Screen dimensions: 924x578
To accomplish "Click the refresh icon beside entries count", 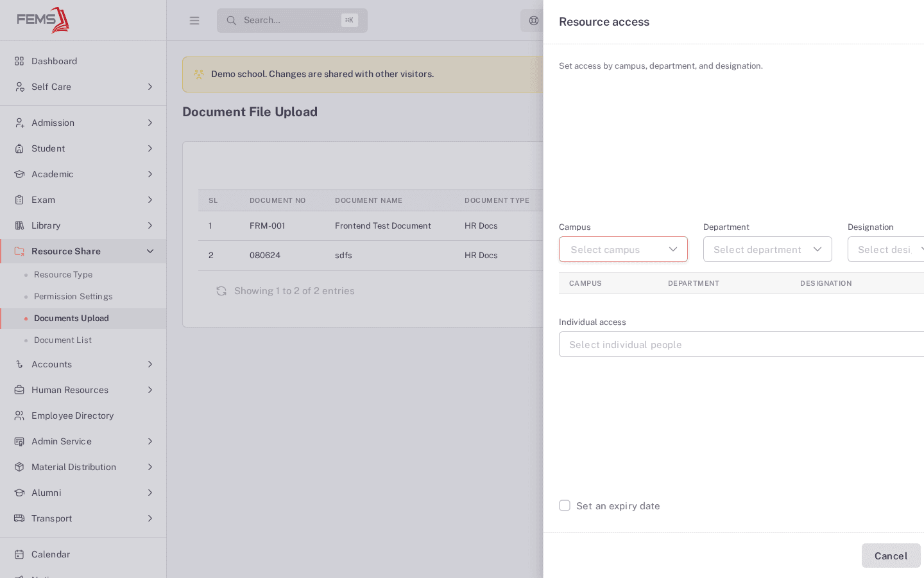I will 221,291.
